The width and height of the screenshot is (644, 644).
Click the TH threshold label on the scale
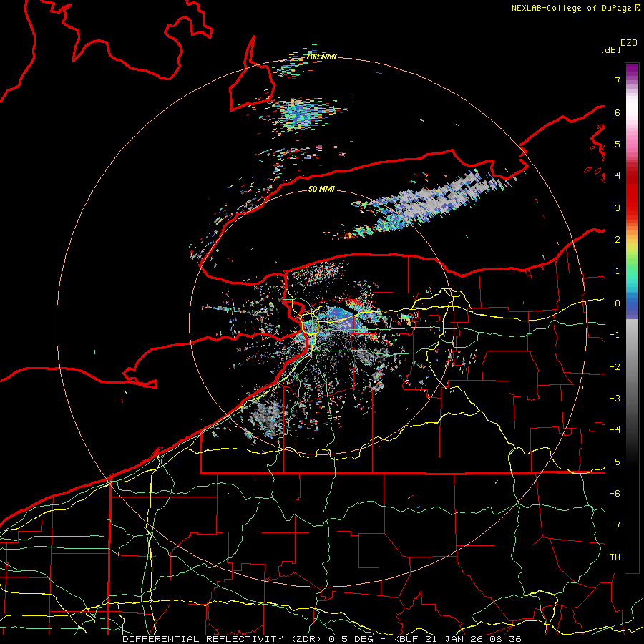tap(615, 557)
